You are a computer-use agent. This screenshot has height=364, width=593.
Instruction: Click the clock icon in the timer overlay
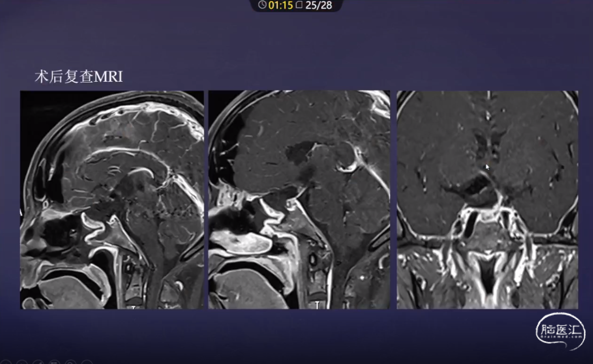coord(262,5)
